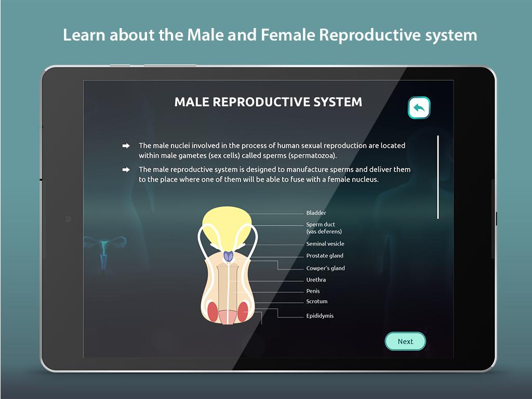This screenshot has height=399, width=532.
Task: Click the banner title about Male and Female Reproductive system
Action: 270,35
